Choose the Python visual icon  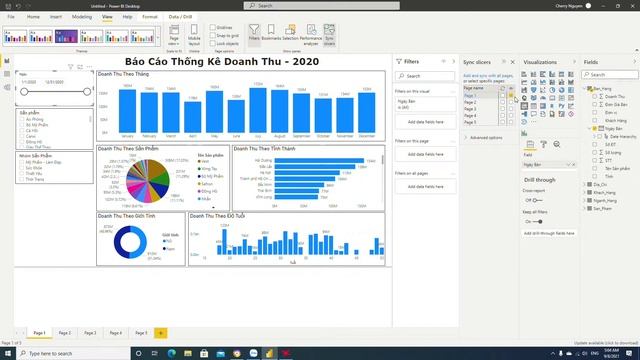click(562, 106)
